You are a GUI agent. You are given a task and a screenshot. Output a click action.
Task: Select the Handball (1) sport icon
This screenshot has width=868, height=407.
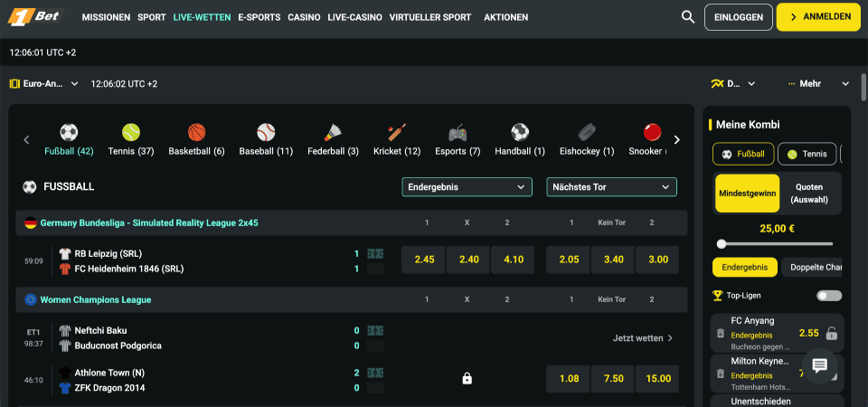click(520, 132)
